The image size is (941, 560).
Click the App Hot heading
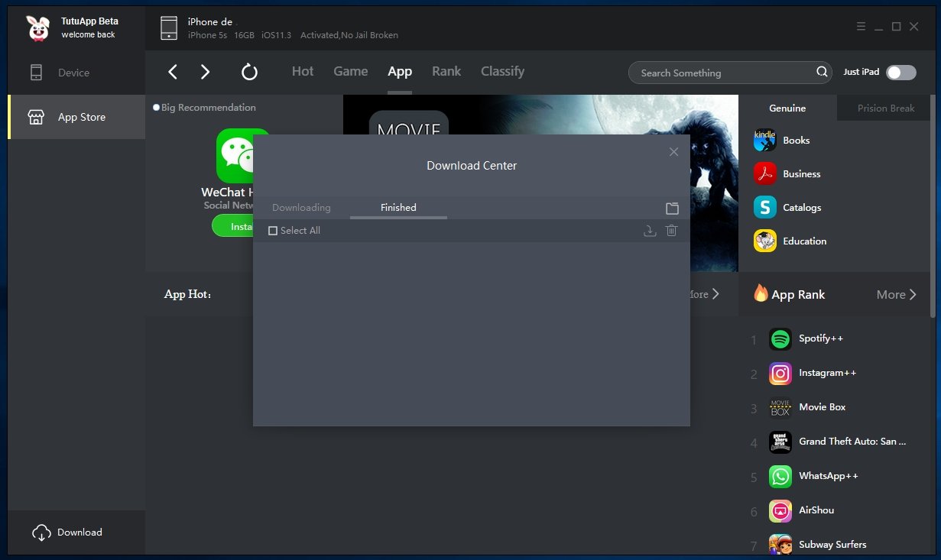coord(188,294)
